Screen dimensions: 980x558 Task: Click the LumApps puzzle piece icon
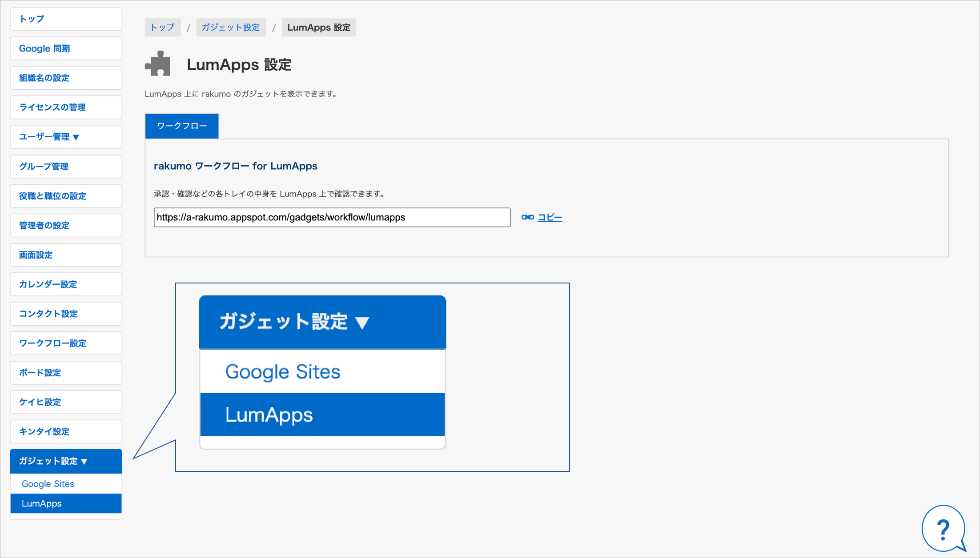click(x=158, y=64)
